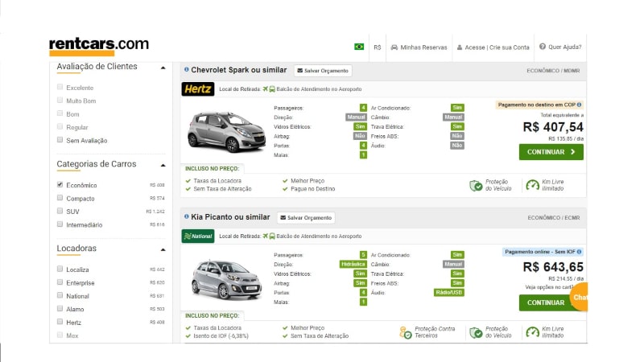The image size is (644, 362).
Task: Click the Hidráulica steering value badge
Action: [x=353, y=265]
